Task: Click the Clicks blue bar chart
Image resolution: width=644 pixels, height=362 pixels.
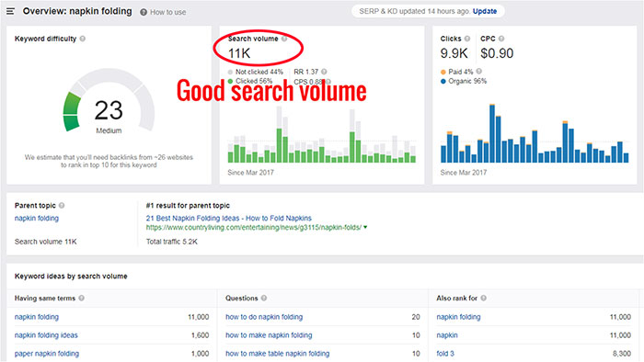Action: pos(535,133)
